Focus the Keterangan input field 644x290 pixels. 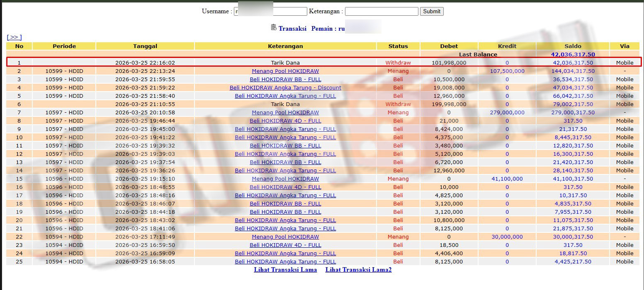[382, 11]
